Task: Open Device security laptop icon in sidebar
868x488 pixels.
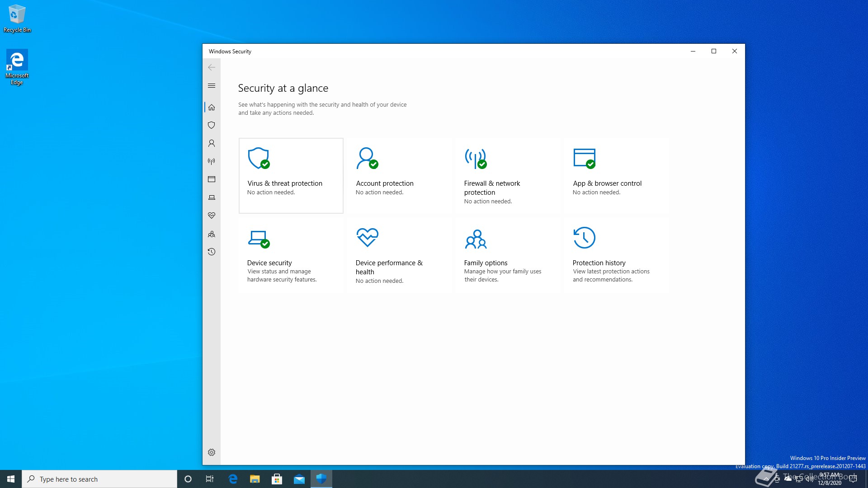Action: pyautogui.click(x=211, y=197)
